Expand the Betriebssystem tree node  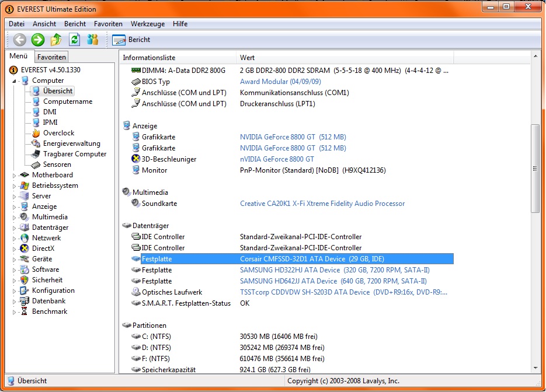14,186
